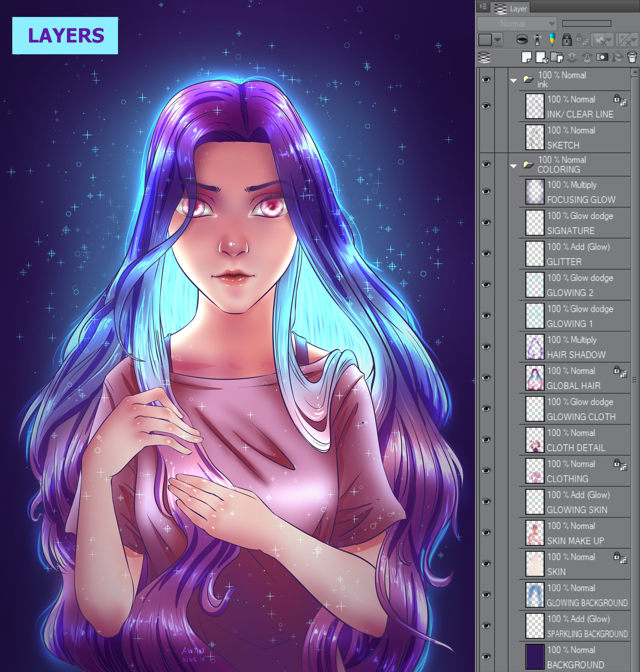
Task: Open the layer color dropdown arrow
Action: coord(498,39)
